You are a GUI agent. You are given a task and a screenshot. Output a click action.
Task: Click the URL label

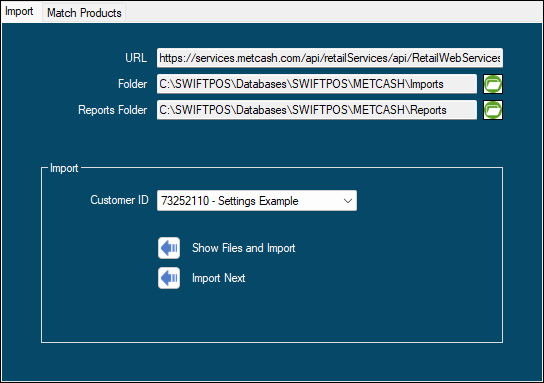point(136,58)
